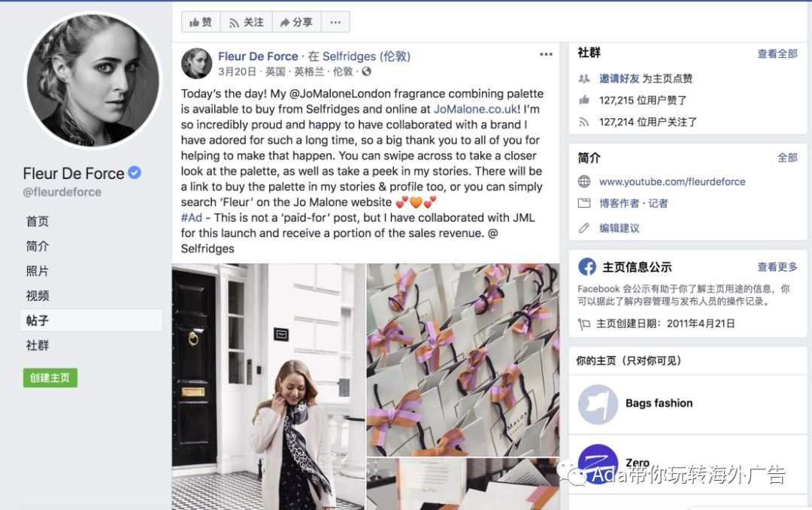
Task: Click 查看更多 in page transparency panel
Action: click(x=777, y=267)
